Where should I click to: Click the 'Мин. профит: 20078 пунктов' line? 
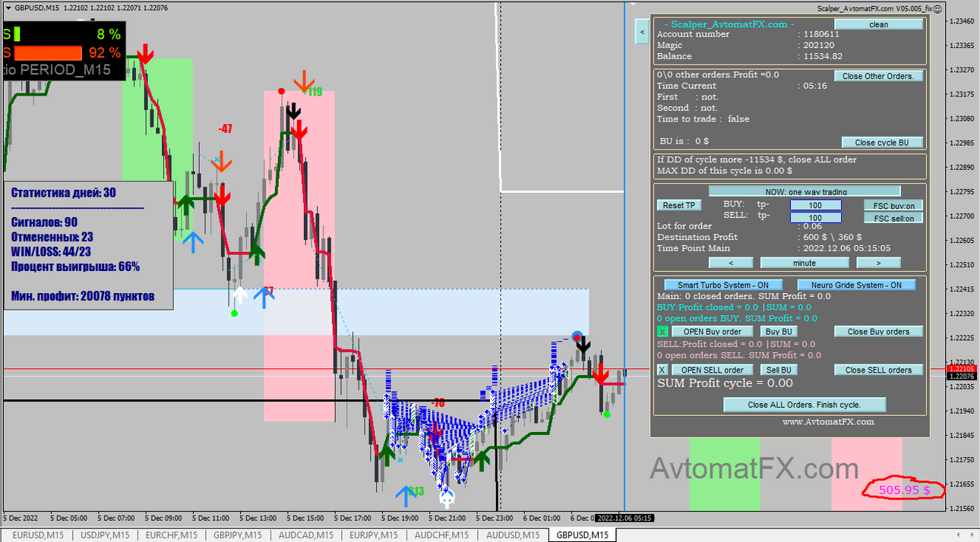coord(83,295)
